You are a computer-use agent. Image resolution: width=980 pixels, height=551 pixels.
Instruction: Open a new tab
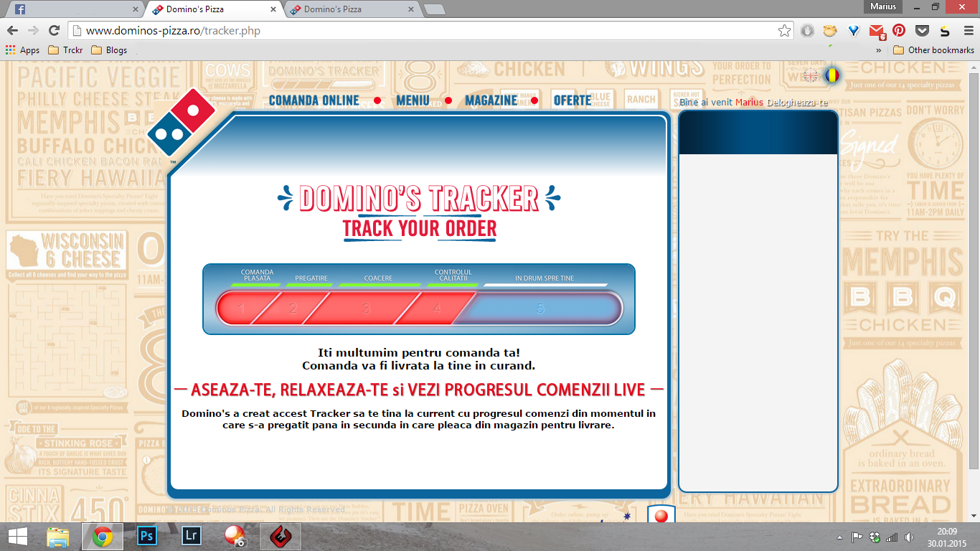click(434, 9)
